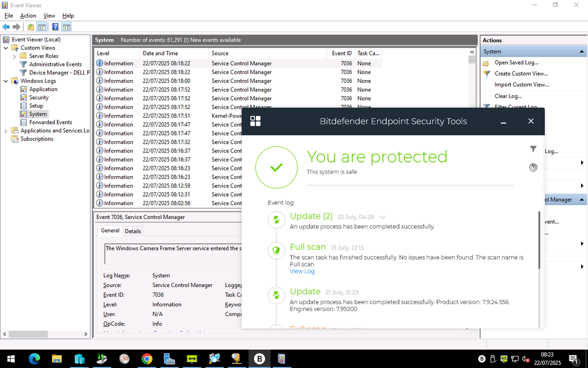Click the speaker volume tray icon
The image size is (588, 368).
[x=525, y=359]
